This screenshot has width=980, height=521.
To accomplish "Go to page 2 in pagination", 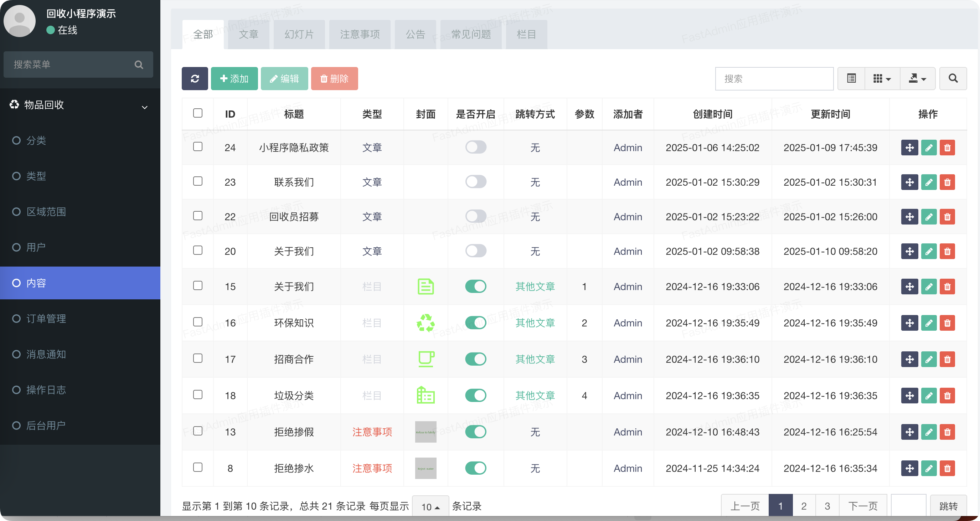I will click(x=804, y=506).
